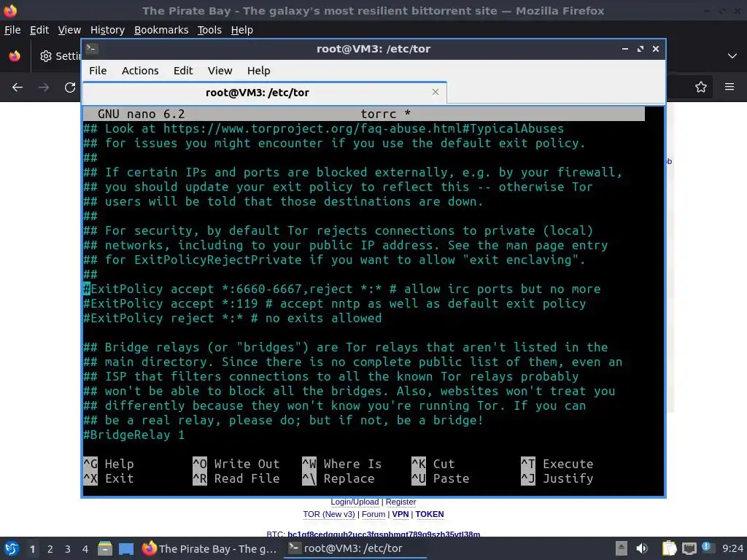Switch to workspace 3 in taskbar
Screen dimensions: 747x560
(x=68, y=549)
